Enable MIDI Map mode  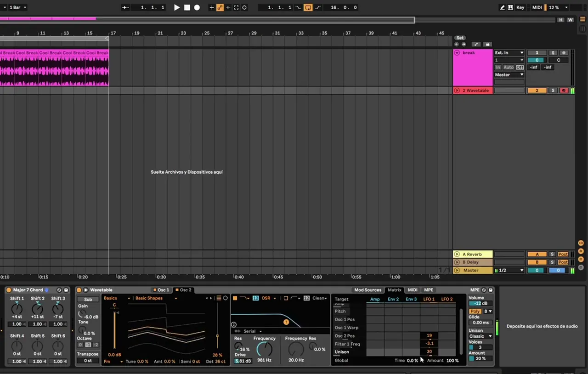point(537,7)
